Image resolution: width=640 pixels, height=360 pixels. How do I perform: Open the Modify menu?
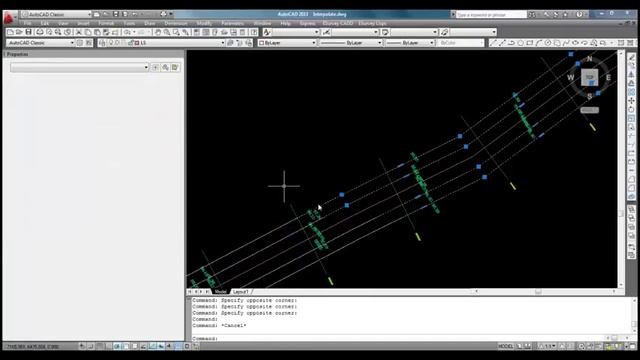click(204, 23)
